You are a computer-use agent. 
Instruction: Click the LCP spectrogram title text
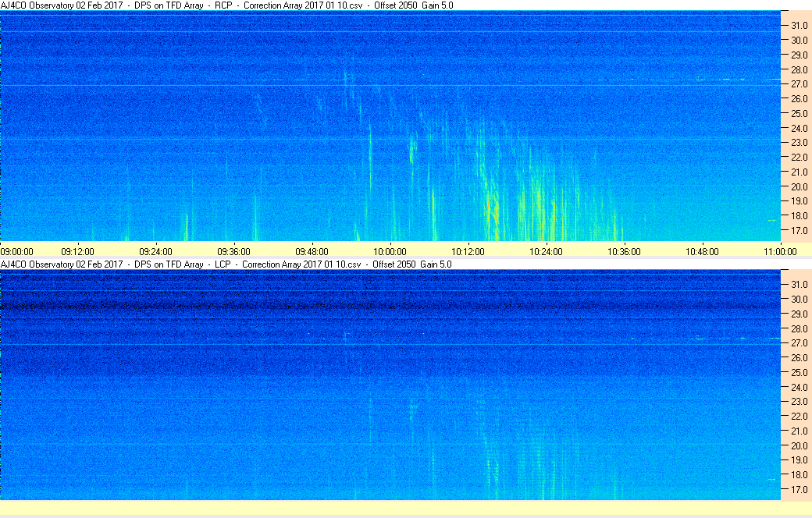(226, 264)
